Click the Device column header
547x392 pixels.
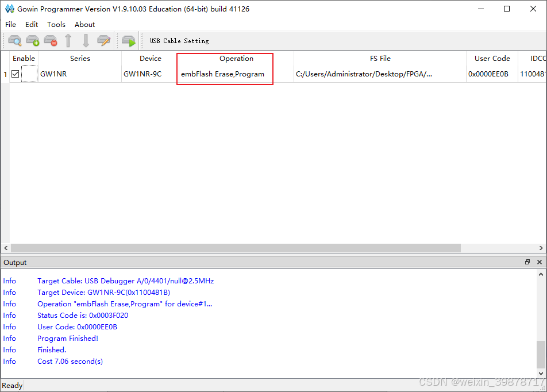coord(151,58)
